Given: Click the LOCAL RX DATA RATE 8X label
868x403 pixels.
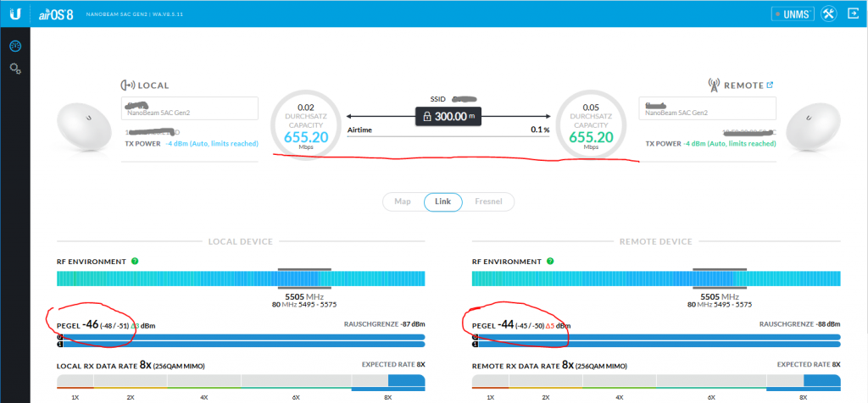Looking at the screenshot, I should 132,366.
